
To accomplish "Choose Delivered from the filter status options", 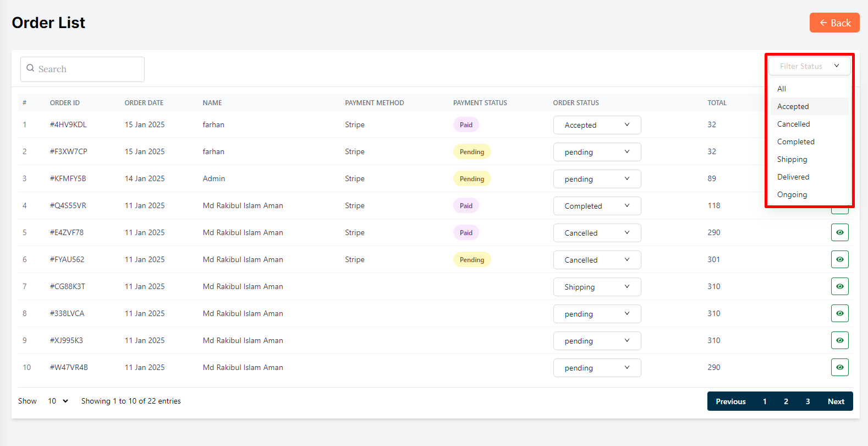I will point(793,177).
